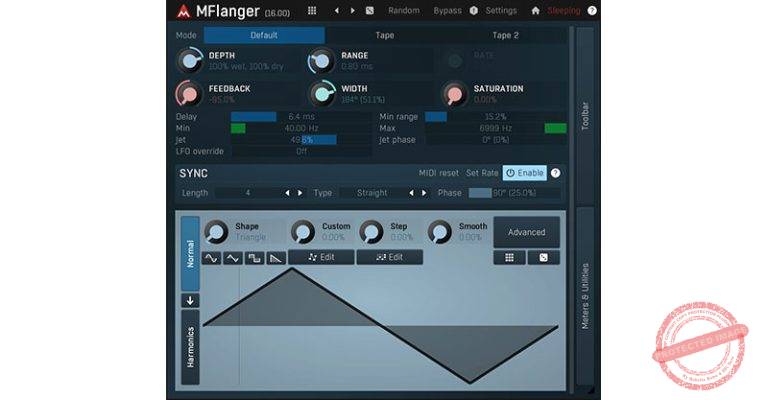The width and height of the screenshot is (768, 400).
Task: Toggle the Sync Enable button
Action: tap(525, 173)
